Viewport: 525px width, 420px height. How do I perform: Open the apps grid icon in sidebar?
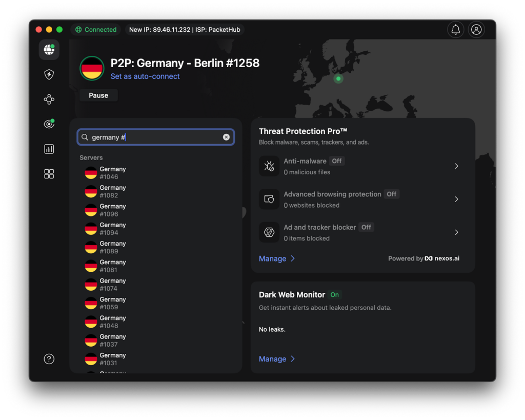click(x=49, y=174)
